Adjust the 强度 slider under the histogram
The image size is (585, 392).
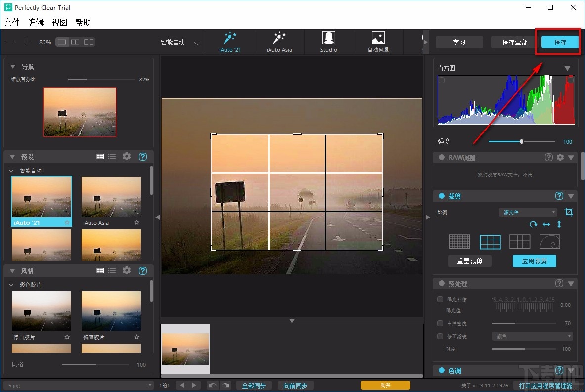click(x=521, y=142)
